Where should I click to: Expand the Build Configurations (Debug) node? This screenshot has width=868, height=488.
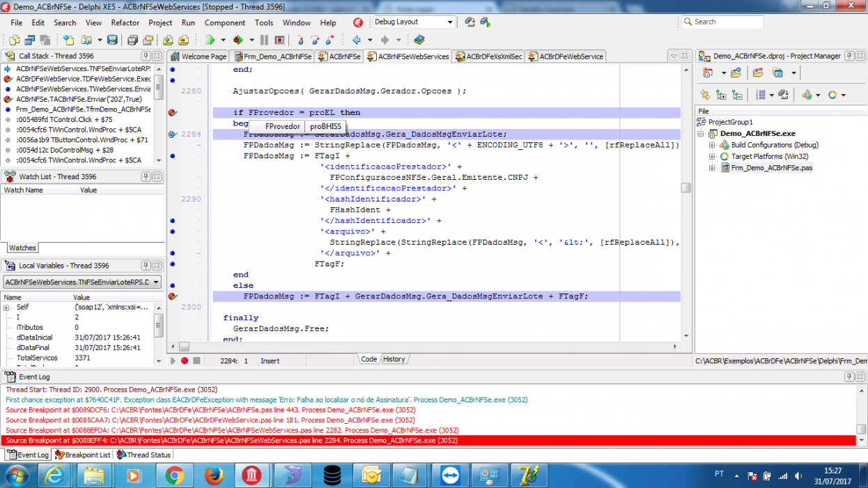[712, 145]
